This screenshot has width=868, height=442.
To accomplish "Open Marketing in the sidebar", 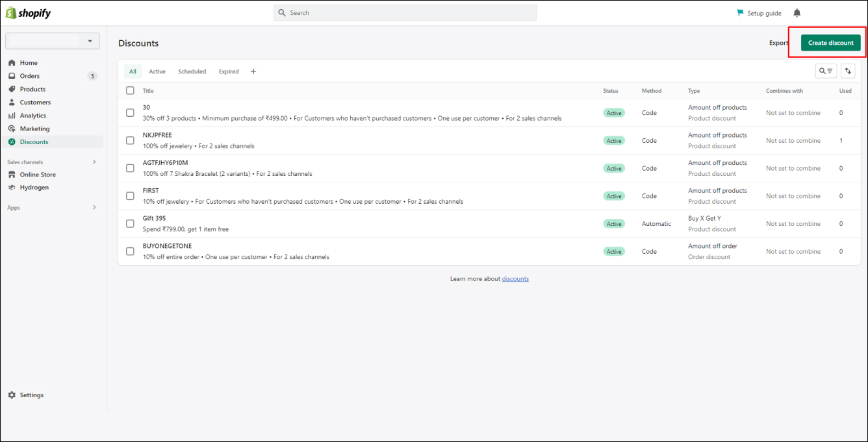I will point(34,129).
